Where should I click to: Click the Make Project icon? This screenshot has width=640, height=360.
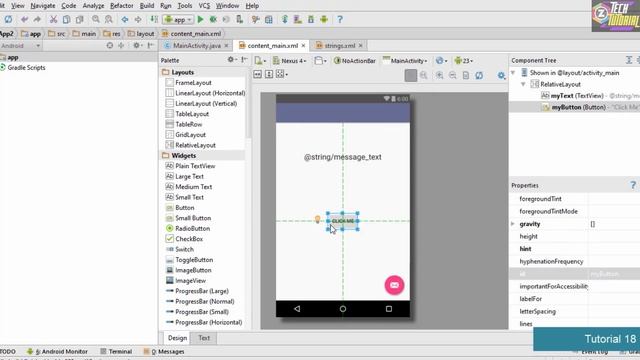click(x=154, y=19)
